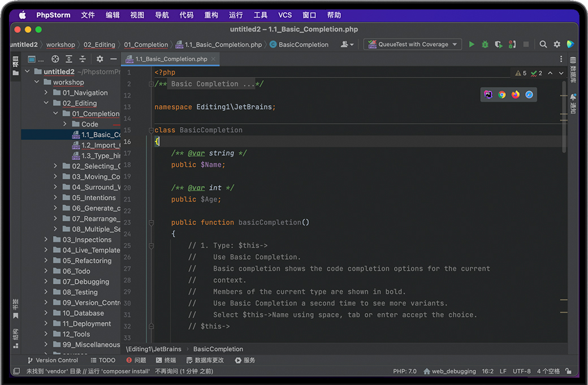This screenshot has height=385, width=588.
Task: Click Expand All in project panel toolbar
Action: (69, 59)
